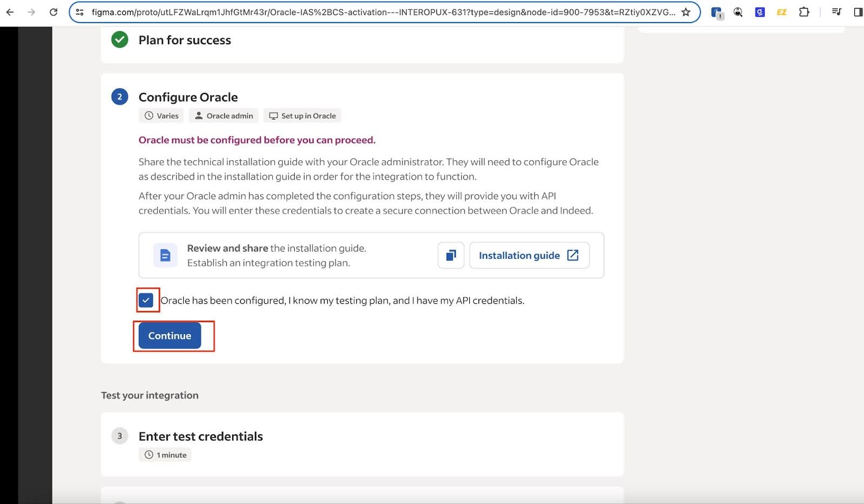Click the external-link icon on Installation guide
This screenshot has width=864, height=504.
pyautogui.click(x=573, y=255)
